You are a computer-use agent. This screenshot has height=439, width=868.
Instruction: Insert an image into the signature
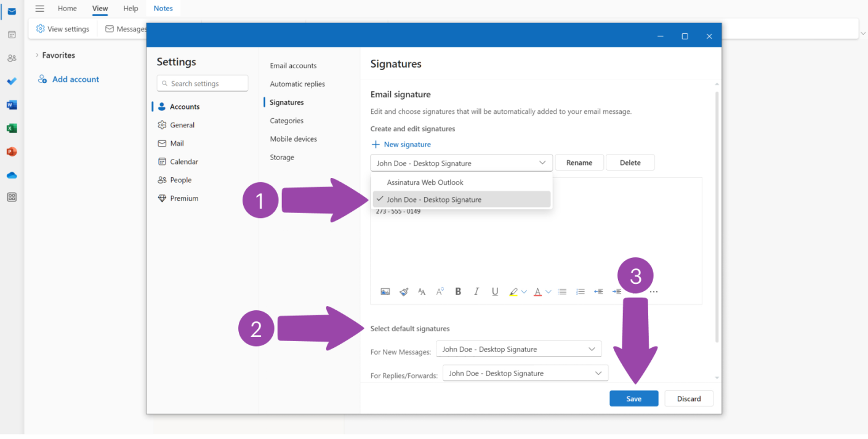[x=385, y=291]
